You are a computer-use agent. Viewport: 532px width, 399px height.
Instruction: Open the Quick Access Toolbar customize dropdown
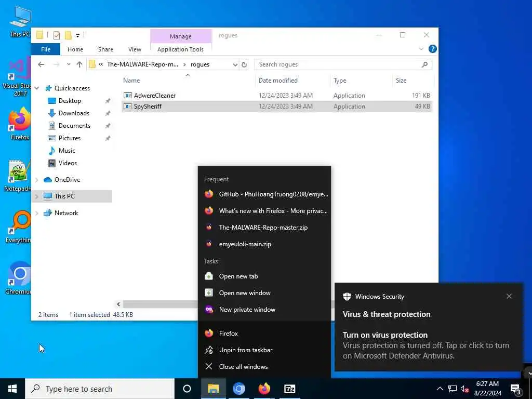pos(77,35)
